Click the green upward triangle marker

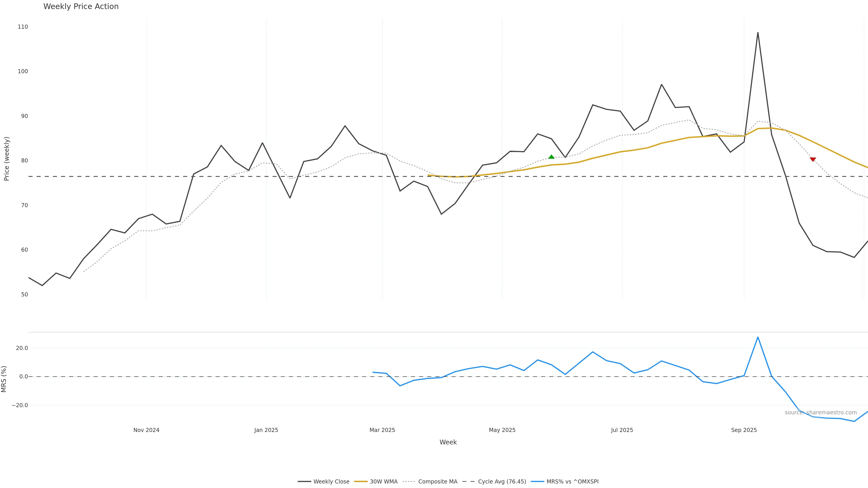pos(551,157)
